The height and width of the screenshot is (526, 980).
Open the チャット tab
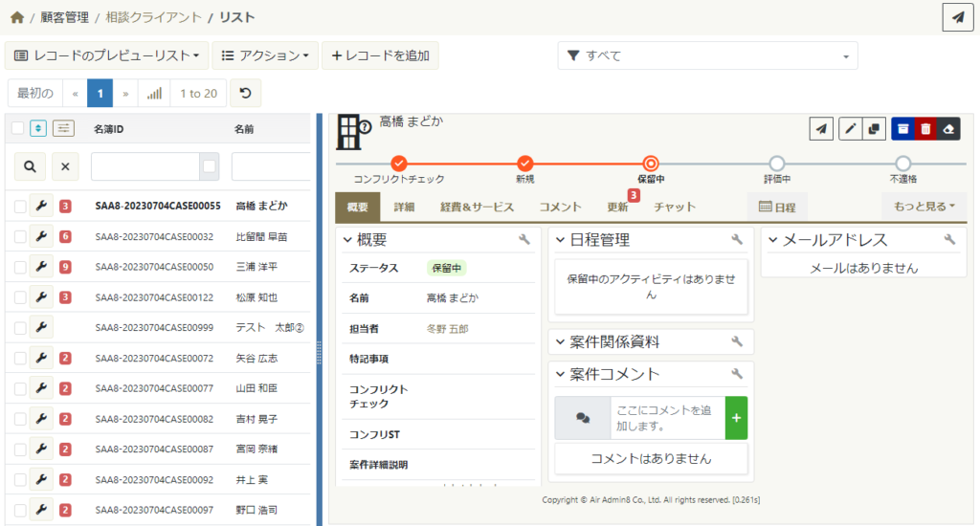(674, 207)
